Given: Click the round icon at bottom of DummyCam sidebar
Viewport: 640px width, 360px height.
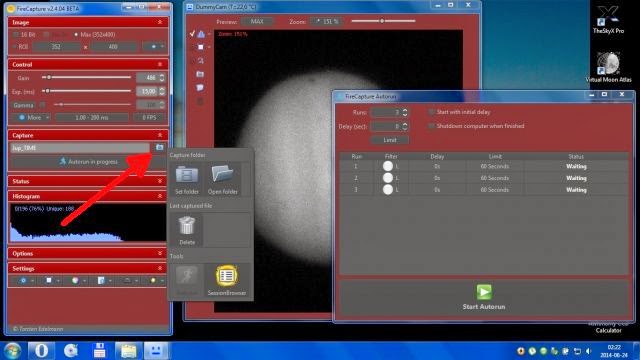Looking at the screenshot, I should click(200, 101).
